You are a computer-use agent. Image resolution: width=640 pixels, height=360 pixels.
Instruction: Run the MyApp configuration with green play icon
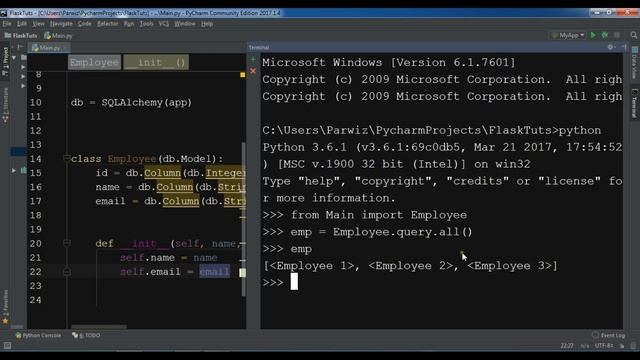coord(593,36)
